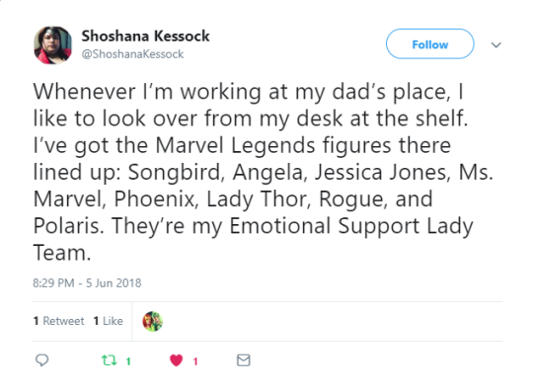The width and height of the screenshot is (533, 392).
Task: Click the Shoshana Kessock display name
Action: click(x=145, y=36)
